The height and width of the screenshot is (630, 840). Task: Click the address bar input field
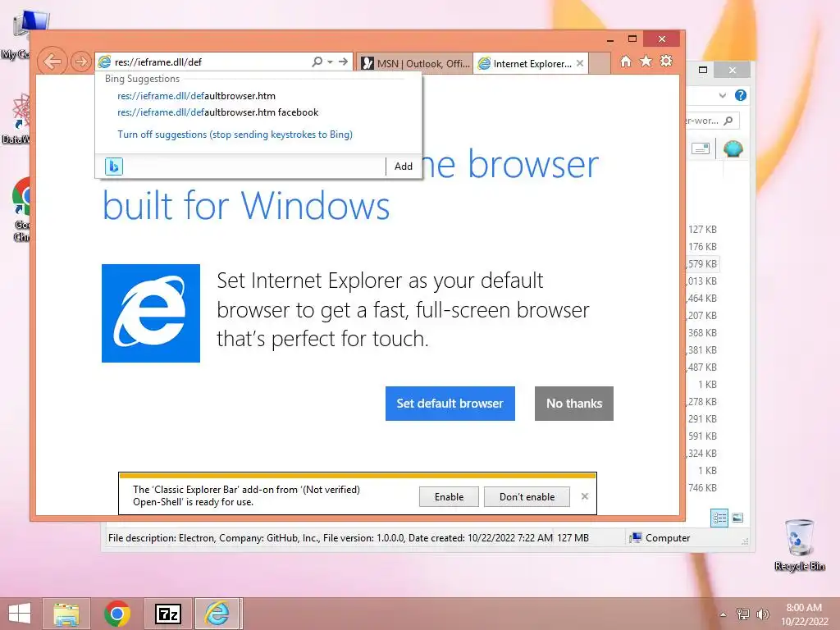212,62
